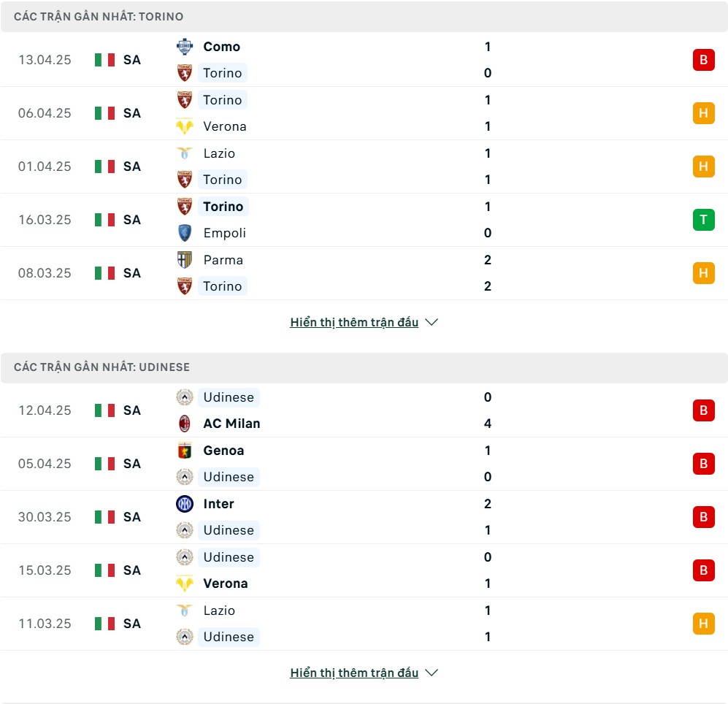Click the green T result badge for Torino-Empoli
728x704 pixels.
click(703, 220)
